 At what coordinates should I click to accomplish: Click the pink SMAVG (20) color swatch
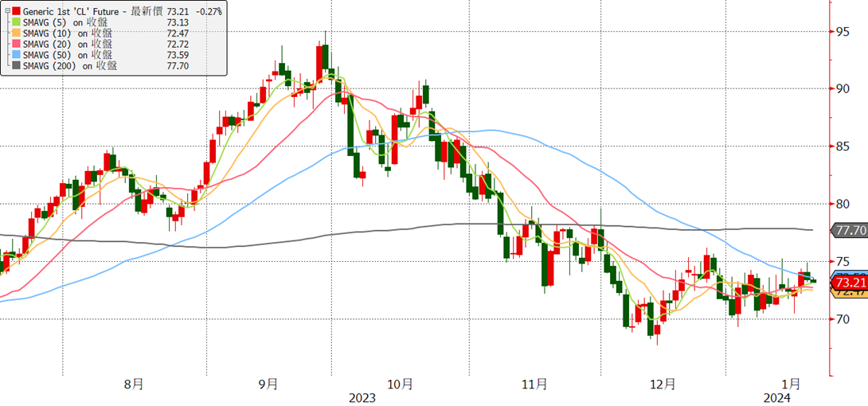(x=15, y=45)
